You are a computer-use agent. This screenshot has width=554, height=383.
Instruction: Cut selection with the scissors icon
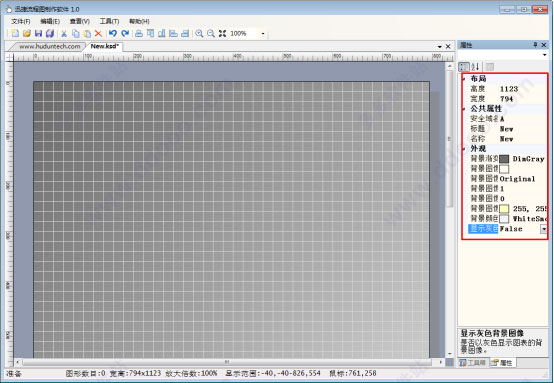tap(64, 34)
